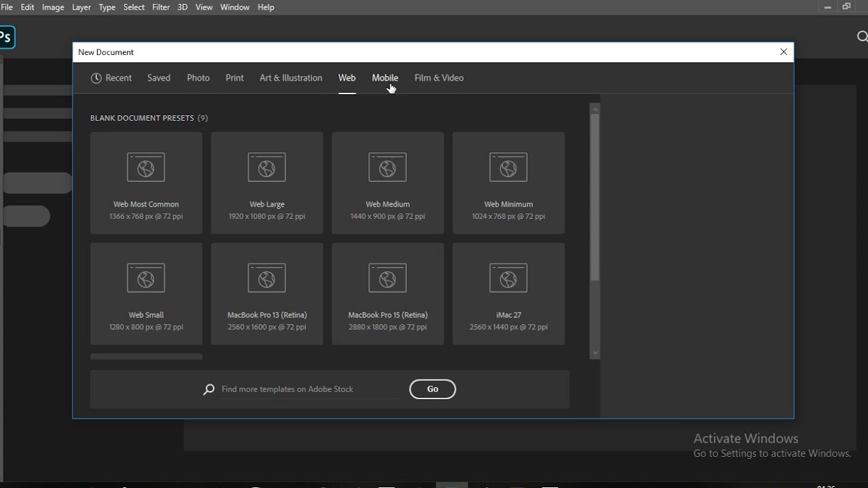This screenshot has height=488, width=868.
Task: Open the File menu
Action: (x=7, y=7)
